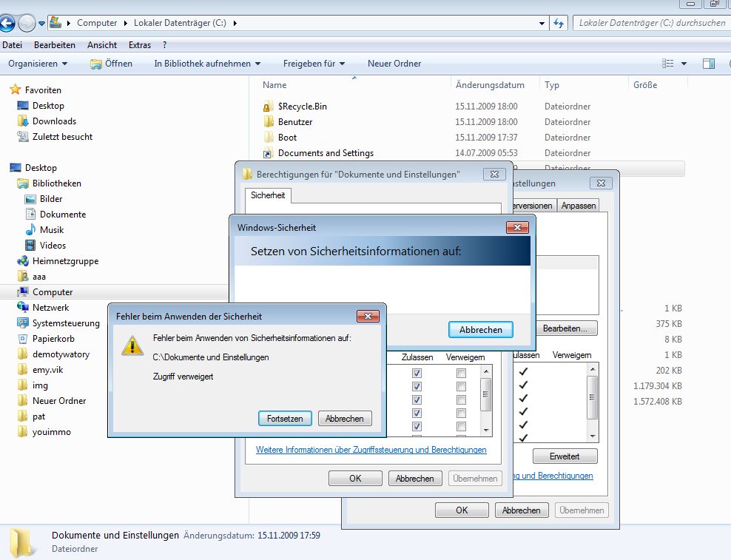
Task: Open Desktop under Favoriten
Action: (48, 105)
